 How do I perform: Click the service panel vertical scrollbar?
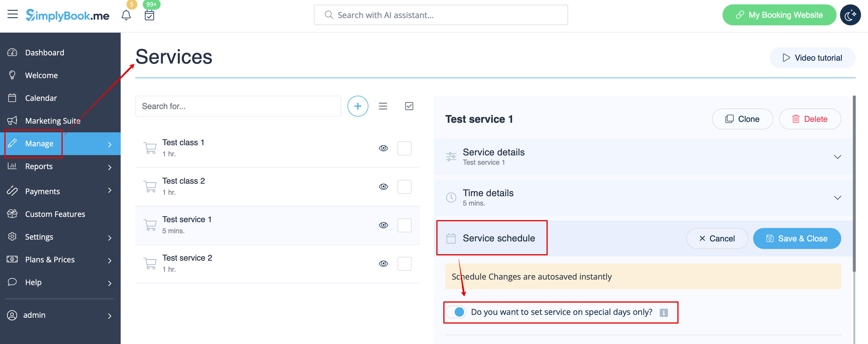pyautogui.click(x=854, y=184)
